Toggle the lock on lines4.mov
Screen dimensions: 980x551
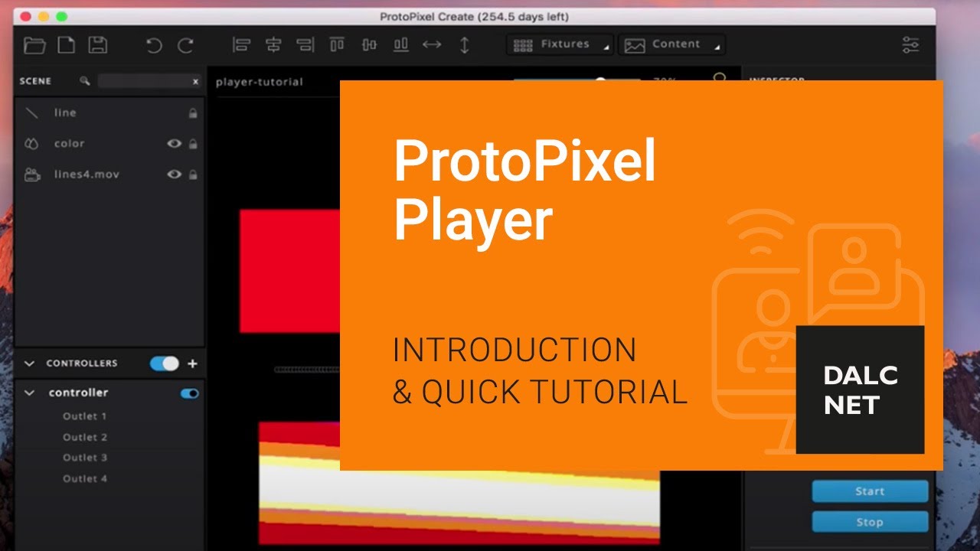[193, 174]
